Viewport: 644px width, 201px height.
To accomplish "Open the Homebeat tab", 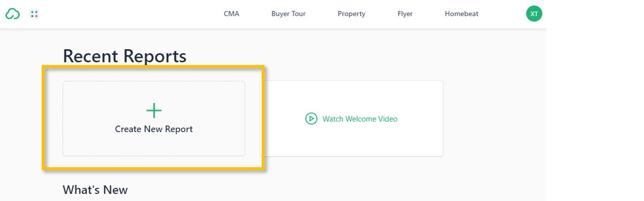I will pyautogui.click(x=461, y=14).
